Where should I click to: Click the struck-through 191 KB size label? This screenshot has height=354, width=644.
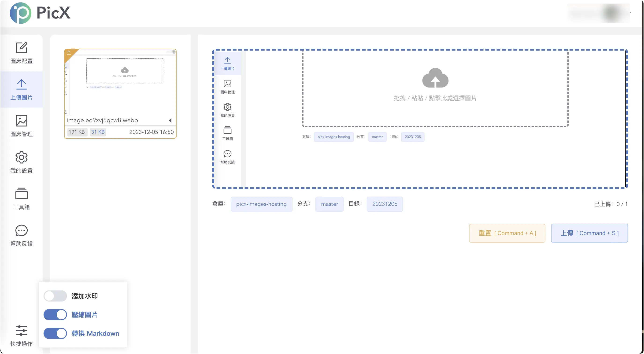(x=77, y=132)
